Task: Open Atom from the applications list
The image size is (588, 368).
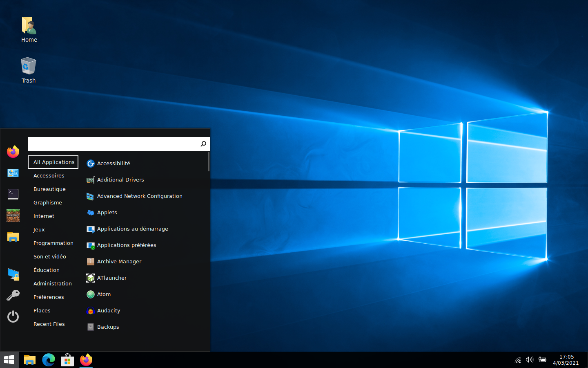Action: [x=104, y=294]
